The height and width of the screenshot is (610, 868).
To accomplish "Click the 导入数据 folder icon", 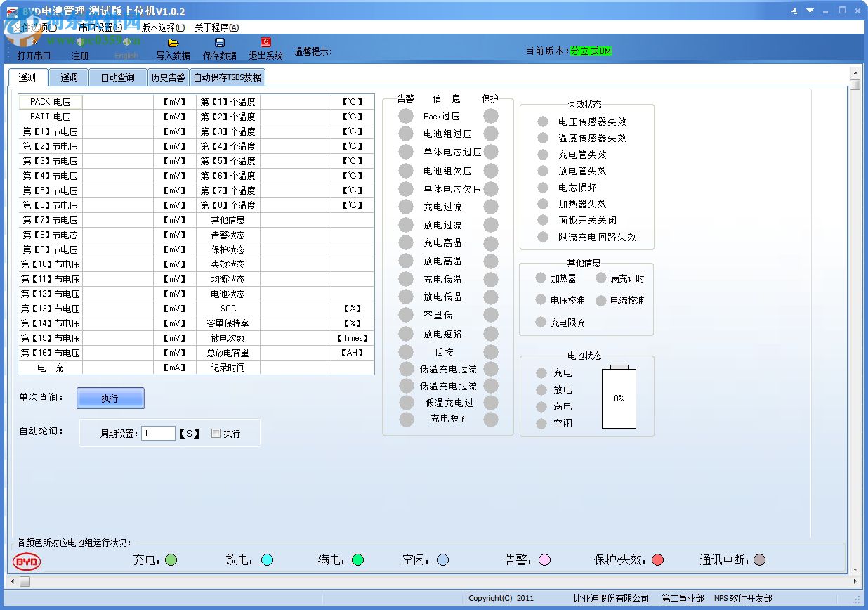I will click(x=174, y=42).
